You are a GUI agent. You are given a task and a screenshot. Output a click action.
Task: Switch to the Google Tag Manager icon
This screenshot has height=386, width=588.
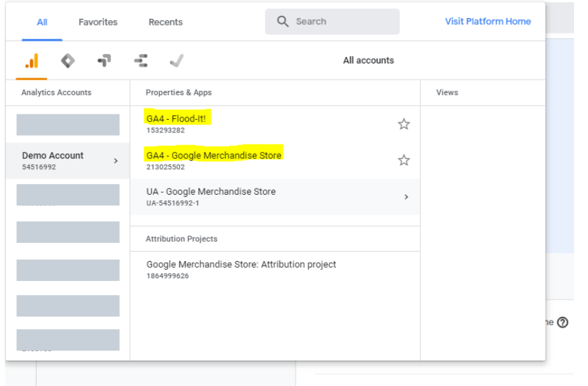(x=68, y=61)
